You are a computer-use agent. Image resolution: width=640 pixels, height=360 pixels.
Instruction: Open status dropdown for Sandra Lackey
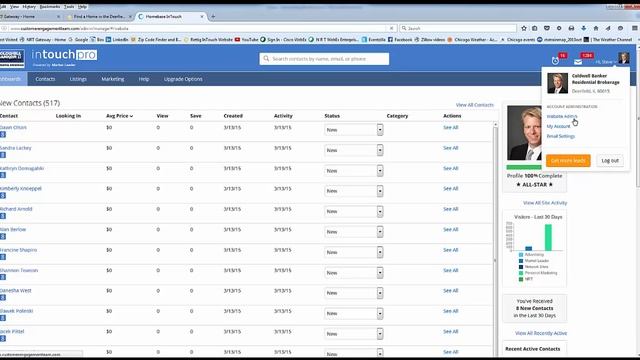(x=354, y=150)
